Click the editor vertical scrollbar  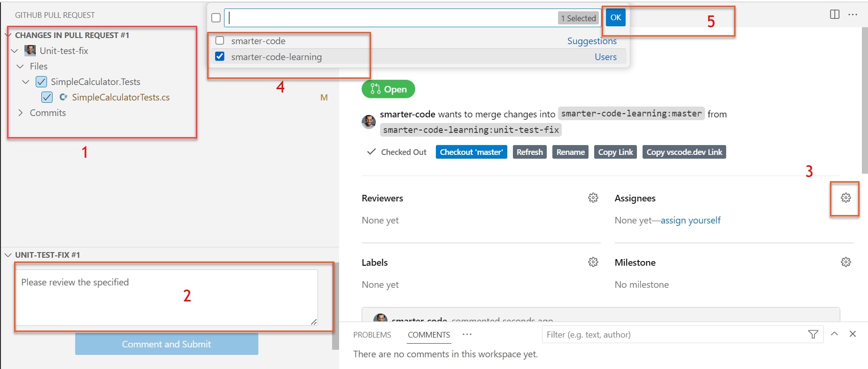[864, 100]
